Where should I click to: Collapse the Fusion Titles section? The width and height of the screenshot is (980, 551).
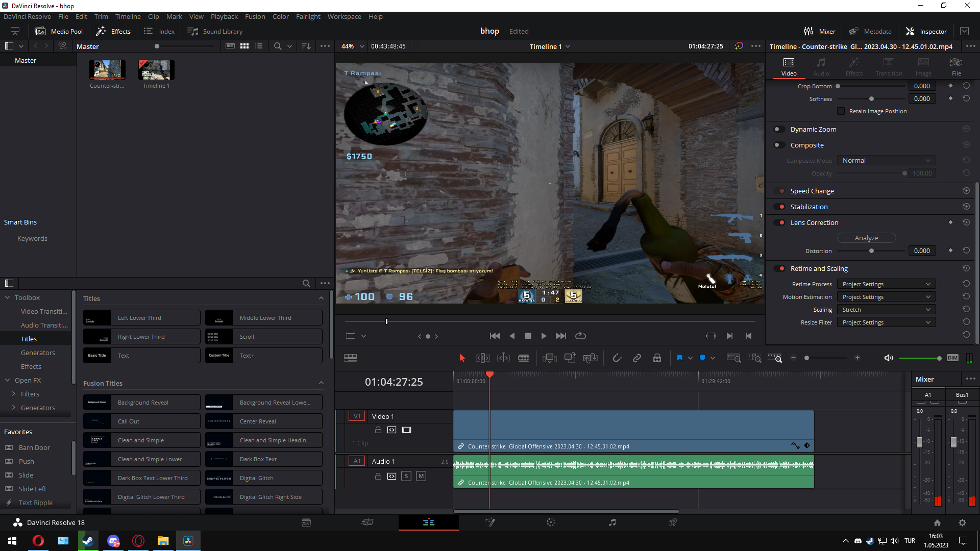point(321,383)
